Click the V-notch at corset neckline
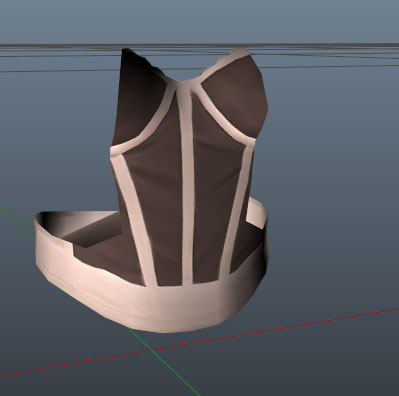399x396 pixels. click(183, 80)
